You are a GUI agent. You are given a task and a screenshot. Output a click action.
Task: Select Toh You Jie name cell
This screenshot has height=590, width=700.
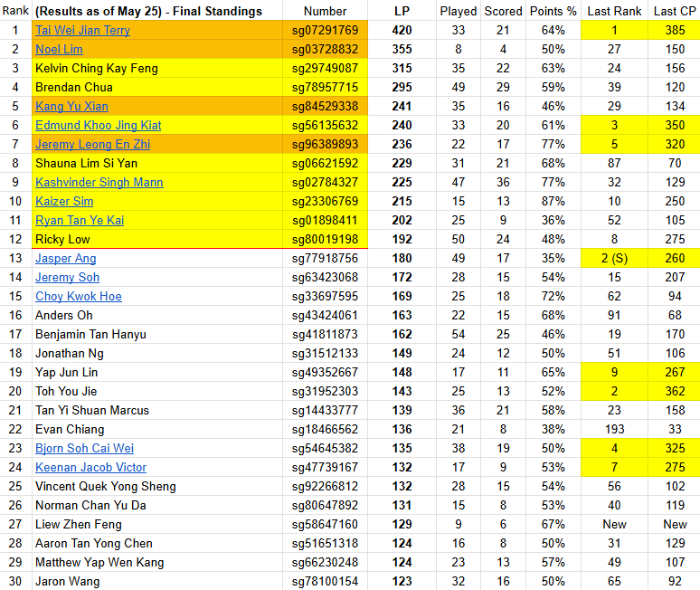pyautogui.click(x=157, y=391)
